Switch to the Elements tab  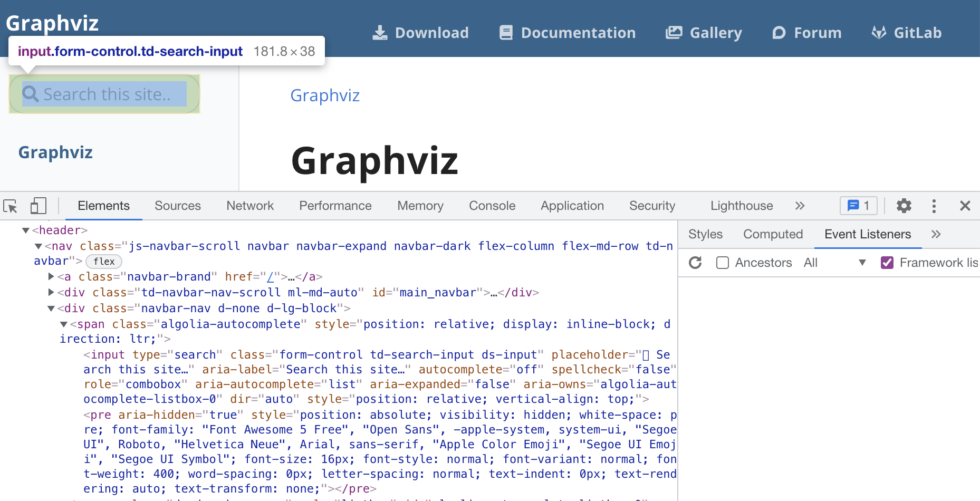tap(103, 206)
